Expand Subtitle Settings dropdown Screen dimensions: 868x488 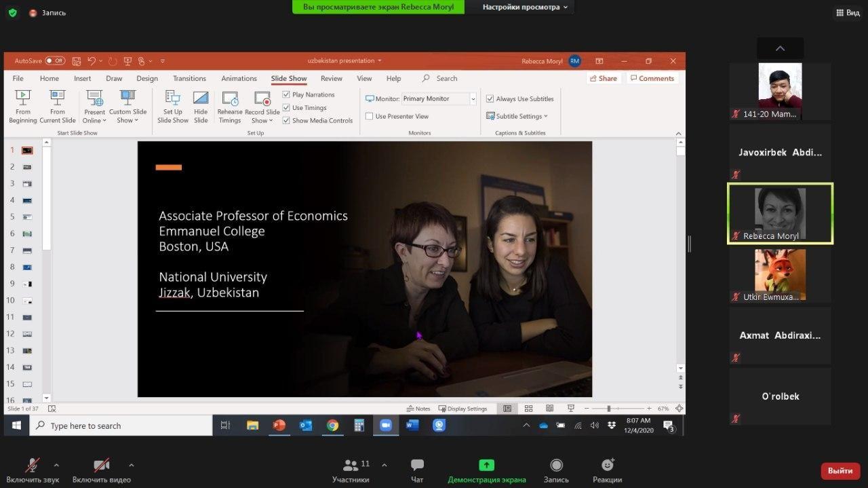(520, 116)
